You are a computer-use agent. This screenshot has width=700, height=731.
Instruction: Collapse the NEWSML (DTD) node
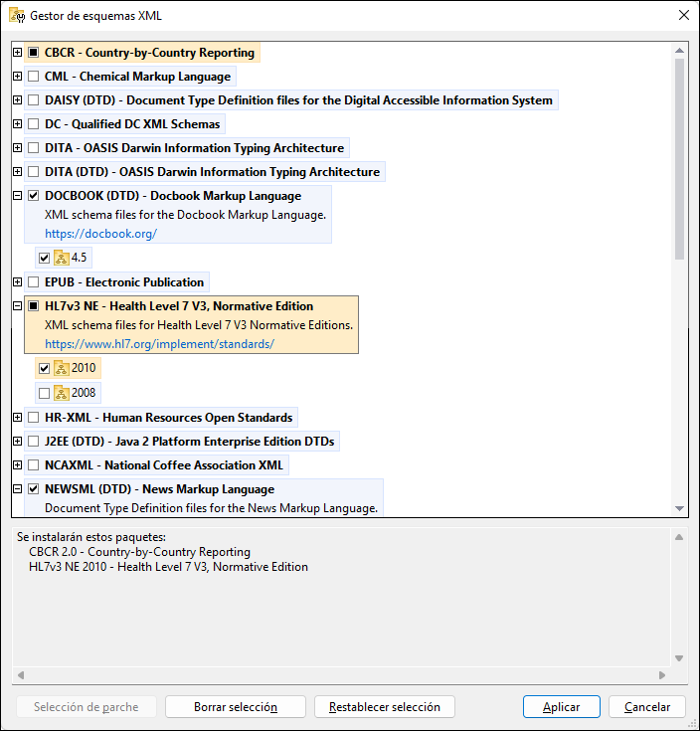pos(18,489)
